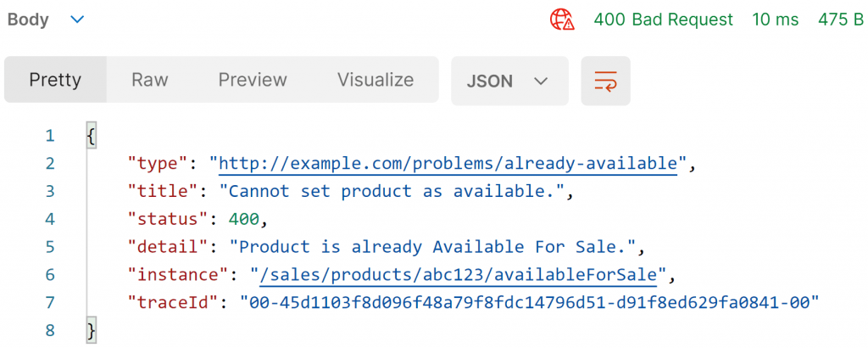Click the 475 B response size

[x=840, y=20]
